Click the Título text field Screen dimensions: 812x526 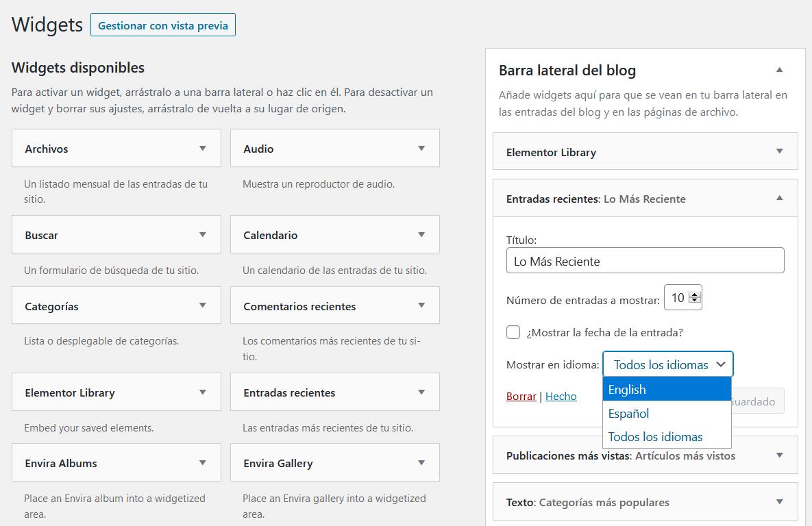pyautogui.click(x=645, y=261)
